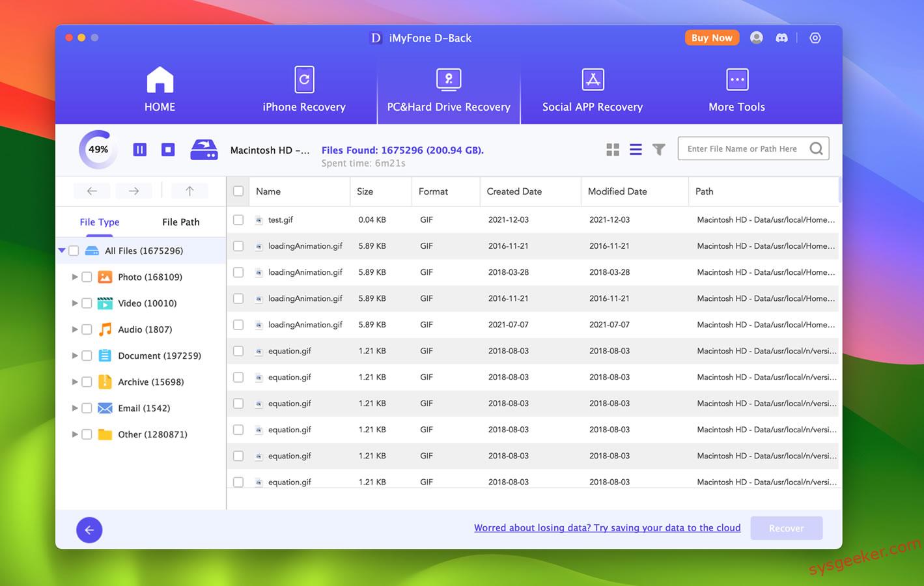This screenshot has width=924, height=586.
Task: Stop the scan
Action: pyautogui.click(x=168, y=150)
